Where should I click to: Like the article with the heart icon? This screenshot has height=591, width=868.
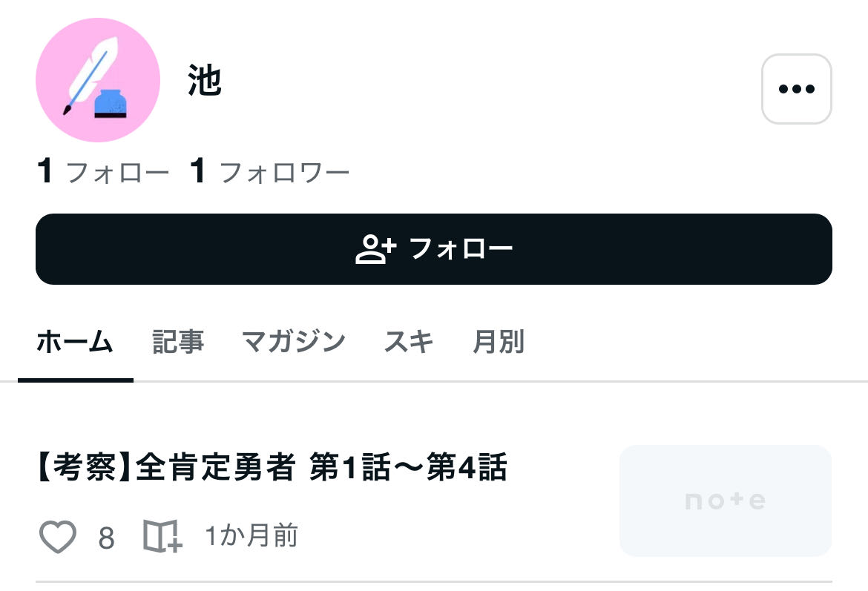point(58,537)
